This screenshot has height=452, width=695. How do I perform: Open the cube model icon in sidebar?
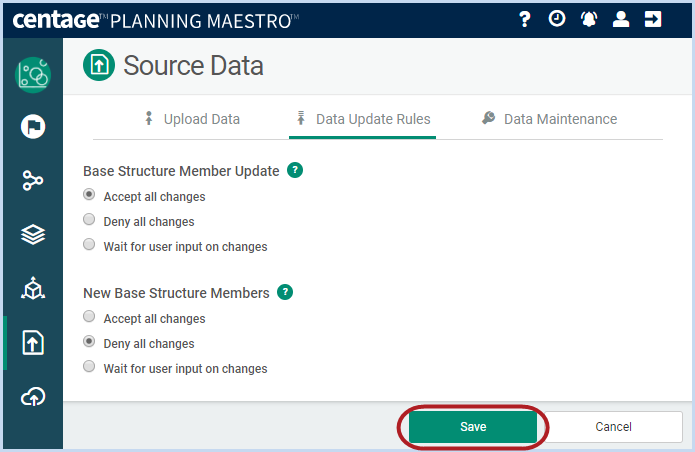pyautogui.click(x=33, y=288)
